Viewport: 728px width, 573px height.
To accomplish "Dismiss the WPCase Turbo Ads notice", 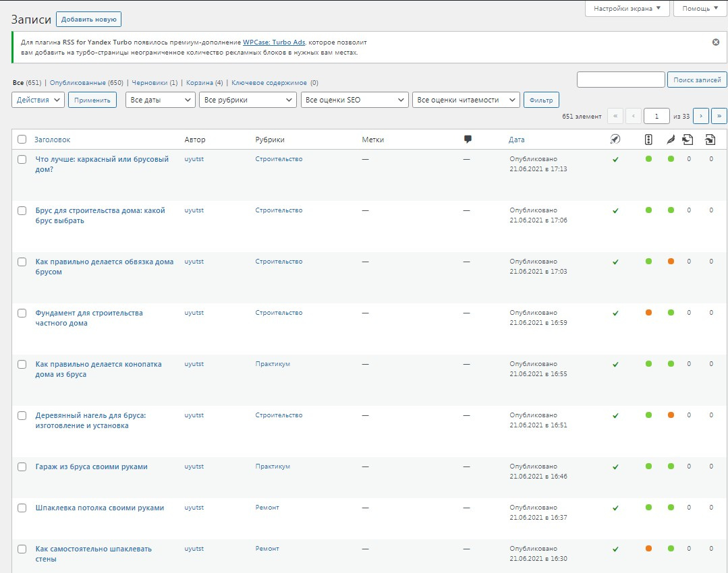I will (x=716, y=42).
